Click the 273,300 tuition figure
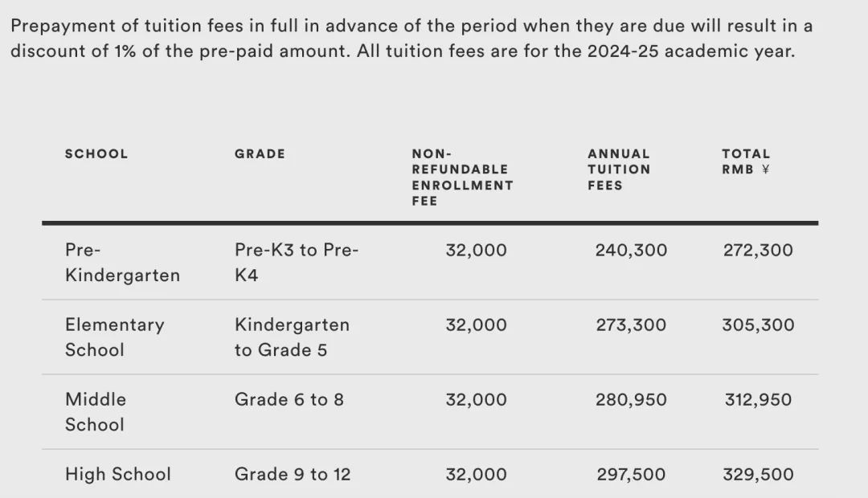The width and height of the screenshot is (868, 498). click(x=631, y=325)
